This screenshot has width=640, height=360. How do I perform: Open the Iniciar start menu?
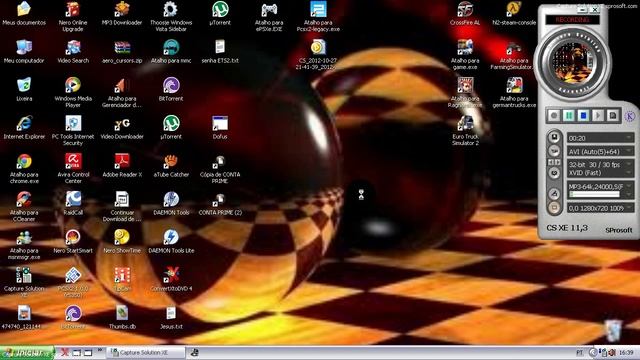click(x=27, y=353)
